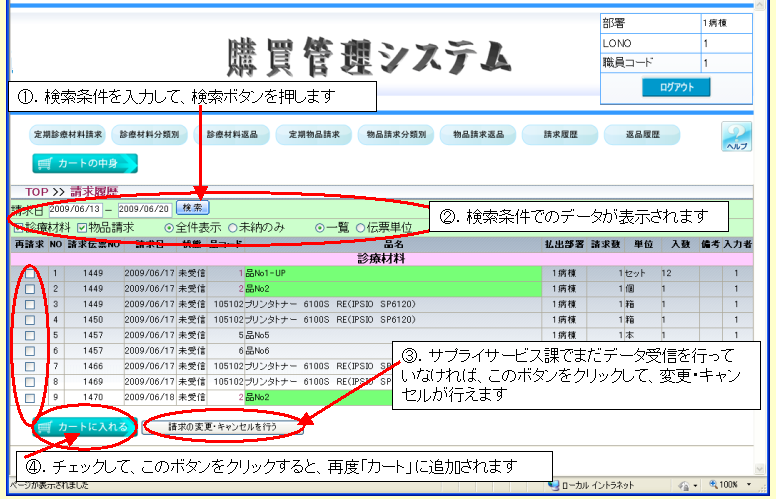Image resolution: width=776 pixels, height=499 pixels.
Task: Click the 入力者 column header
Action: pyautogui.click(x=737, y=244)
